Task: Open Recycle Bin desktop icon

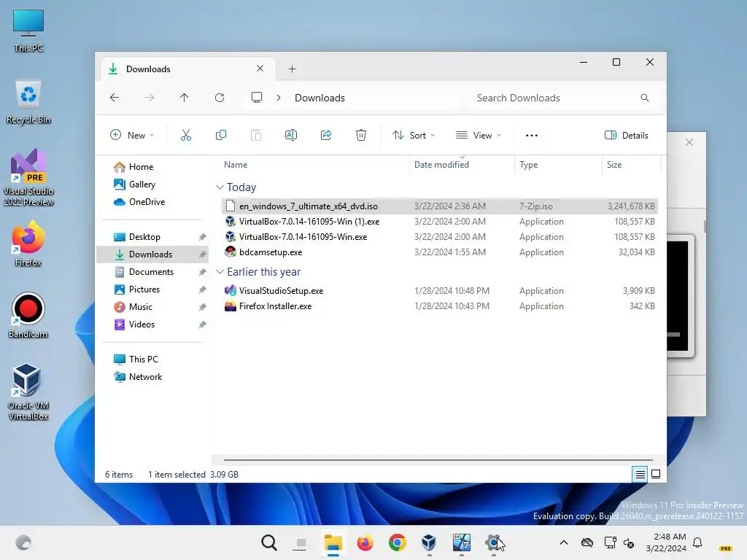Action: [x=28, y=102]
